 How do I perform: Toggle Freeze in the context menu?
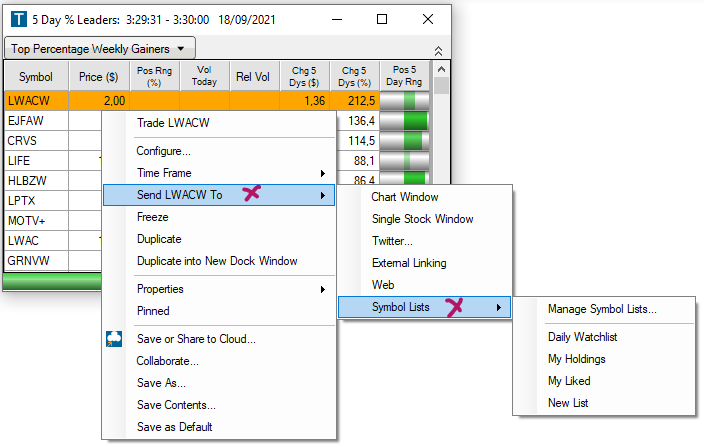[153, 217]
